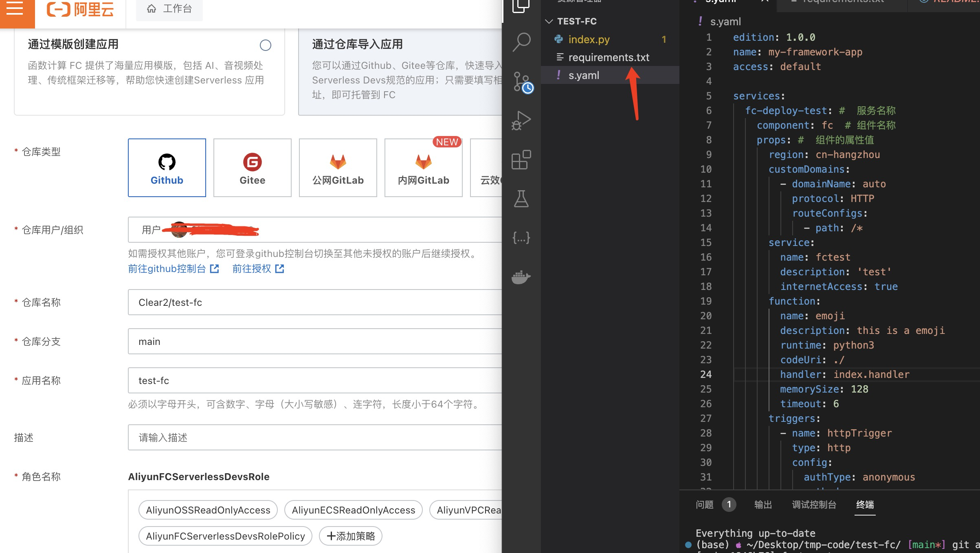Select 通过模版创建应用 radio option
This screenshot has height=553, width=980.
click(x=266, y=45)
